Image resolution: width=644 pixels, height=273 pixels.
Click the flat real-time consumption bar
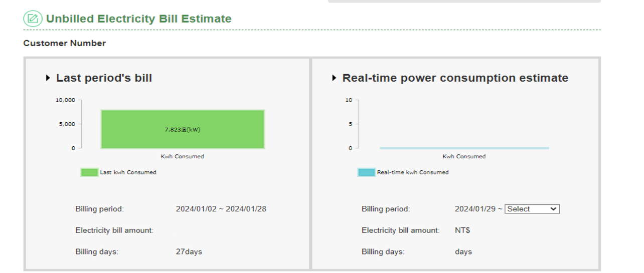coord(464,148)
